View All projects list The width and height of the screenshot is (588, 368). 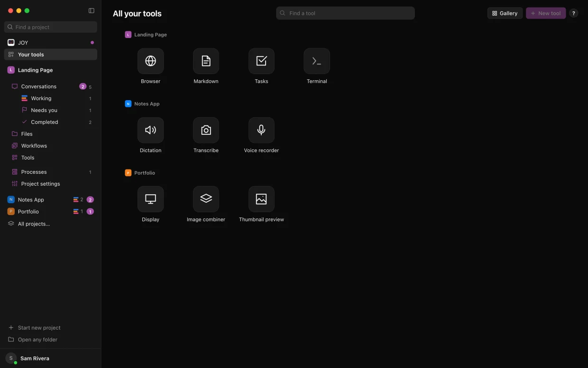(x=51, y=224)
